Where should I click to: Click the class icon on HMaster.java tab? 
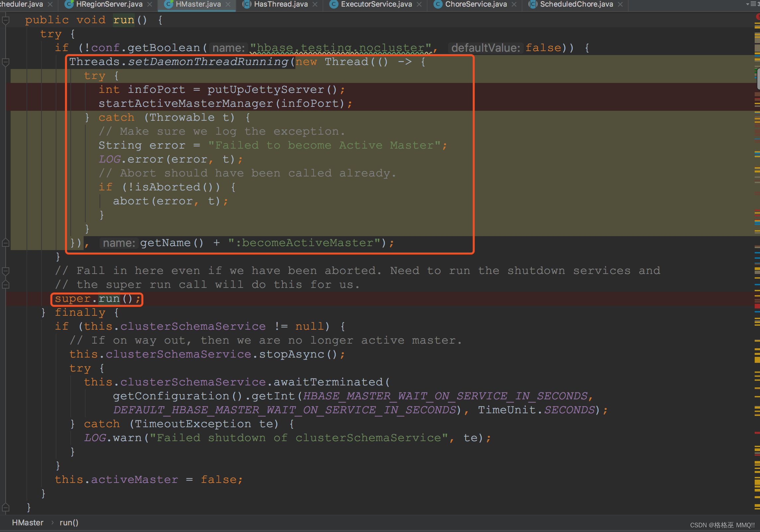169,4
